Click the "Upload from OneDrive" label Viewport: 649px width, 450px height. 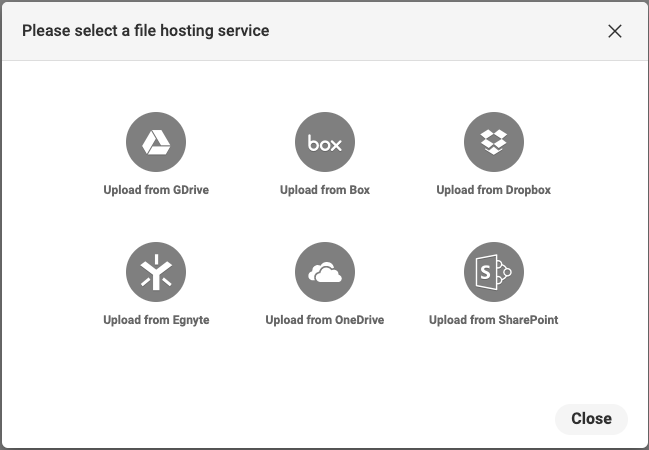[x=325, y=320]
